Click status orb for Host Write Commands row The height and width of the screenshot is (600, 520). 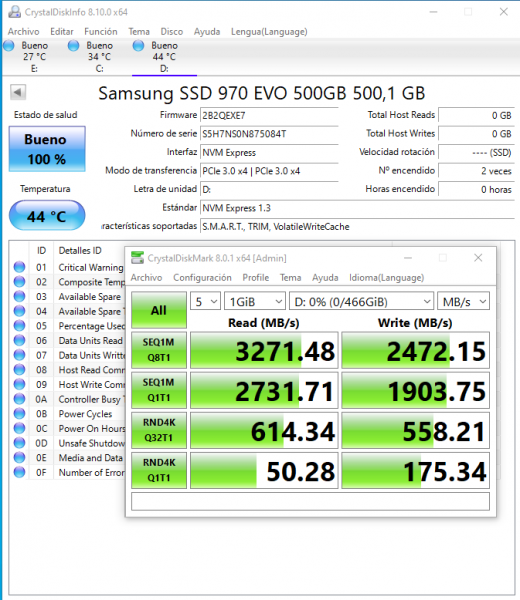click(x=20, y=384)
